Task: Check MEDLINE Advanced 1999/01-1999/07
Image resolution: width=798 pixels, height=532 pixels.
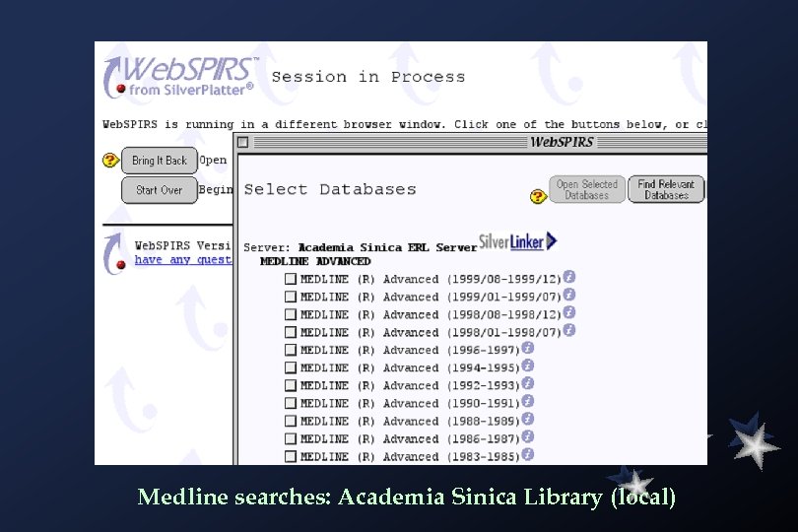Action: tap(290, 297)
